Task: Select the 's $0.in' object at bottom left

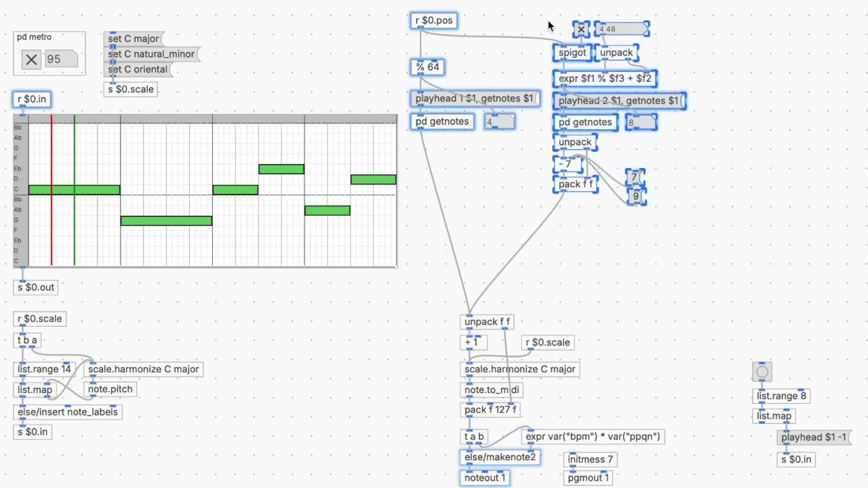Action: (x=33, y=432)
